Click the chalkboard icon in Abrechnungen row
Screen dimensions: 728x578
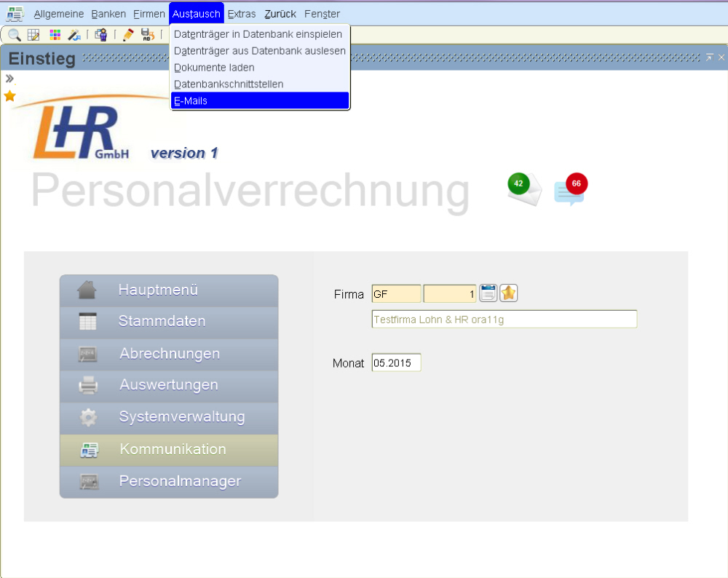pyautogui.click(x=88, y=354)
